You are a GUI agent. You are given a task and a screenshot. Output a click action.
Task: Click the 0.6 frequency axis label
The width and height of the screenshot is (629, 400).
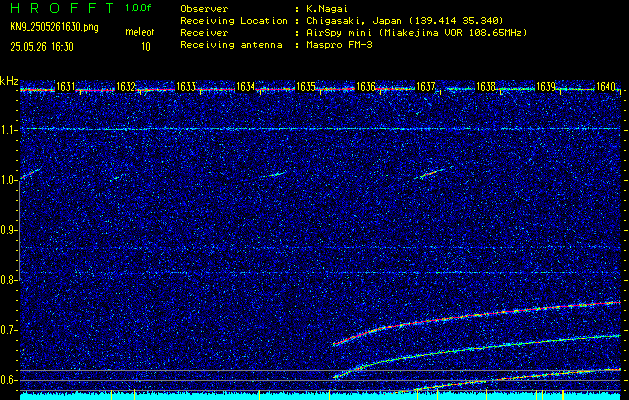(9, 380)
